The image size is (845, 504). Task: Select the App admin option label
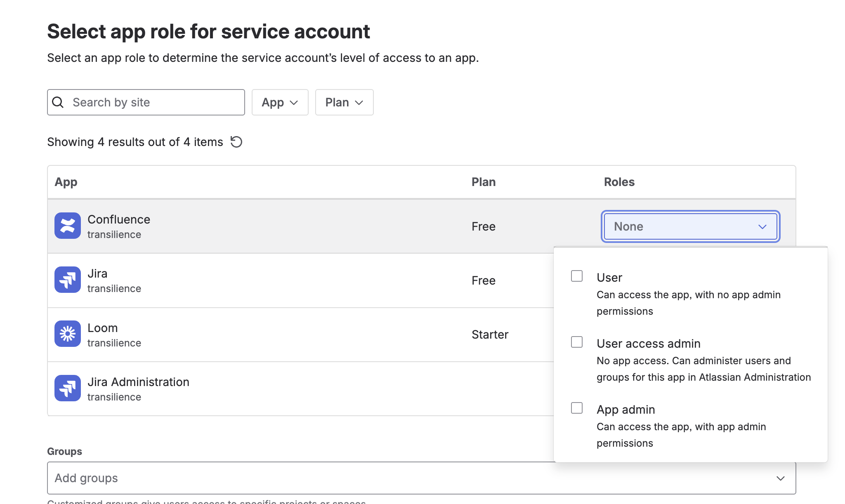[x=625, y=410]
